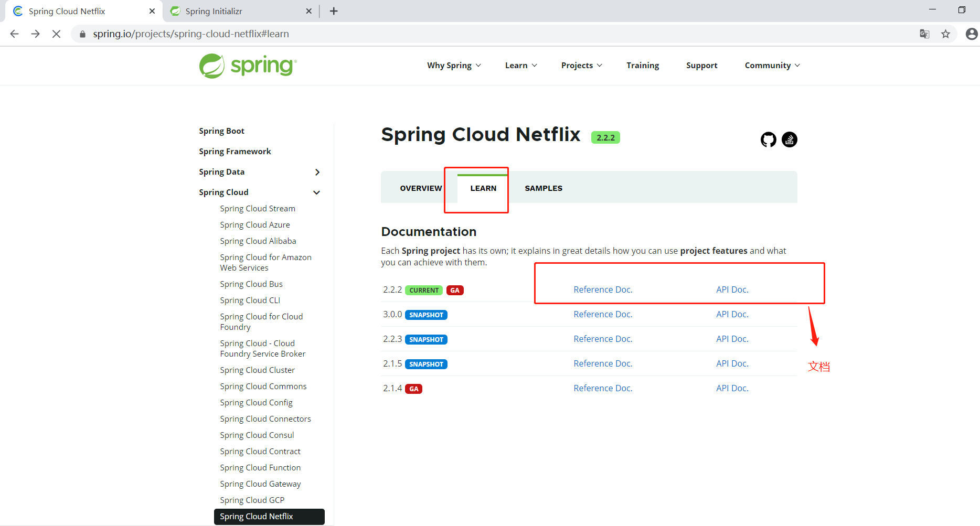
Task: Open Reference Doc. for version 2.2.2
Action: pyautogui.click(x=603, y=289)
